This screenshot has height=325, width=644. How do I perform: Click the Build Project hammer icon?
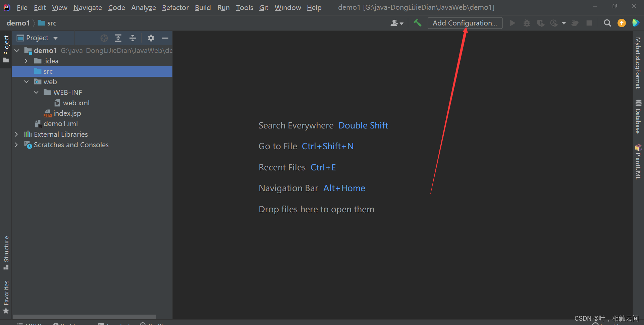click(x=417, y=23)
